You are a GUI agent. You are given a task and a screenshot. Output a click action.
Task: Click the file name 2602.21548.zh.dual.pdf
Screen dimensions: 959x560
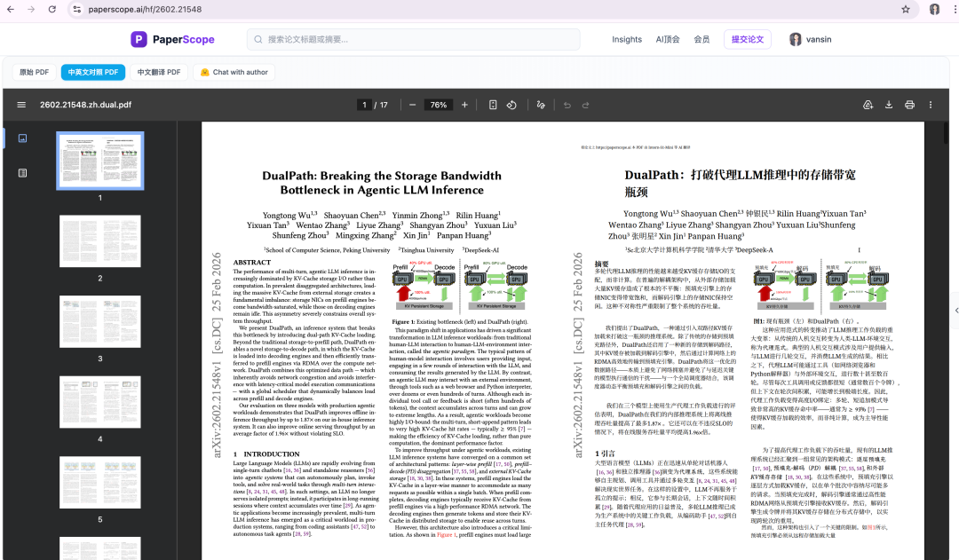coord(85,105)
